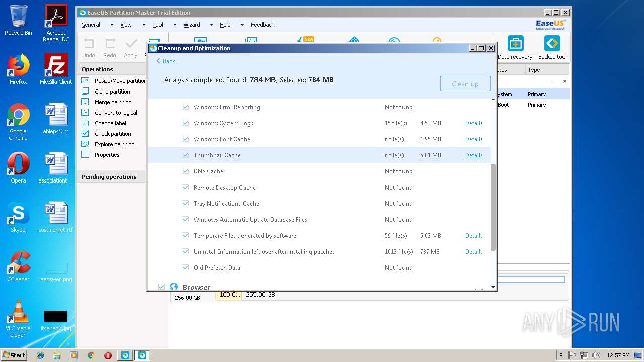Open FileZilla Client desktop shortcut
The image size is (644, 362).
[56, 69]
